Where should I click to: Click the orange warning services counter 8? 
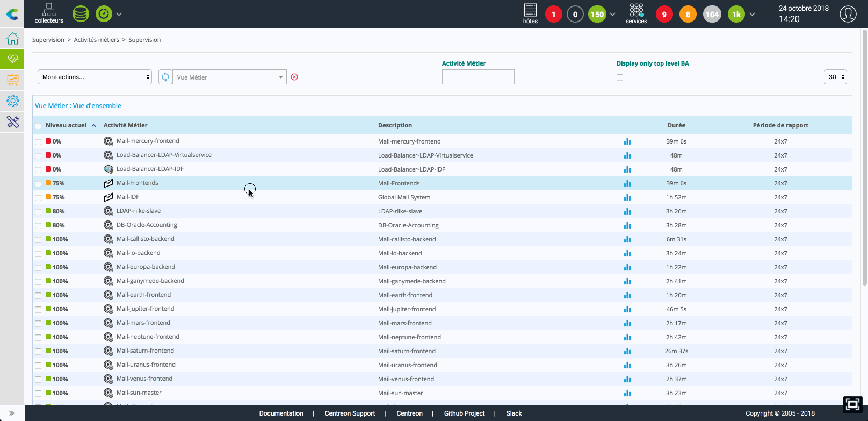coord(688,15)
